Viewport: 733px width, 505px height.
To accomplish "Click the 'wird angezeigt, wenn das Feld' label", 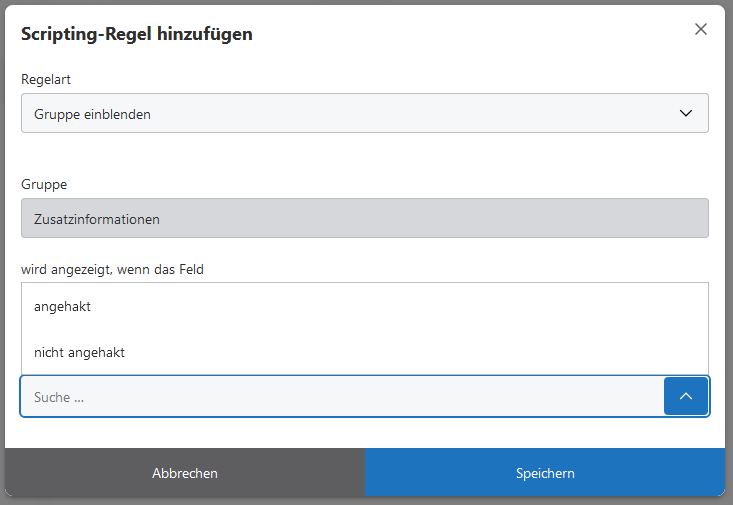I will [112, 269].
